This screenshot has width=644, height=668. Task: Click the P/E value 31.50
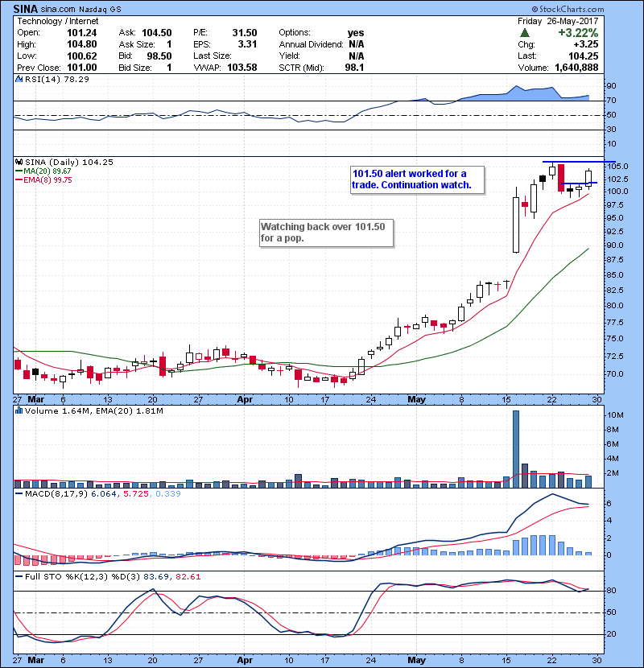(x=245, y=33)
